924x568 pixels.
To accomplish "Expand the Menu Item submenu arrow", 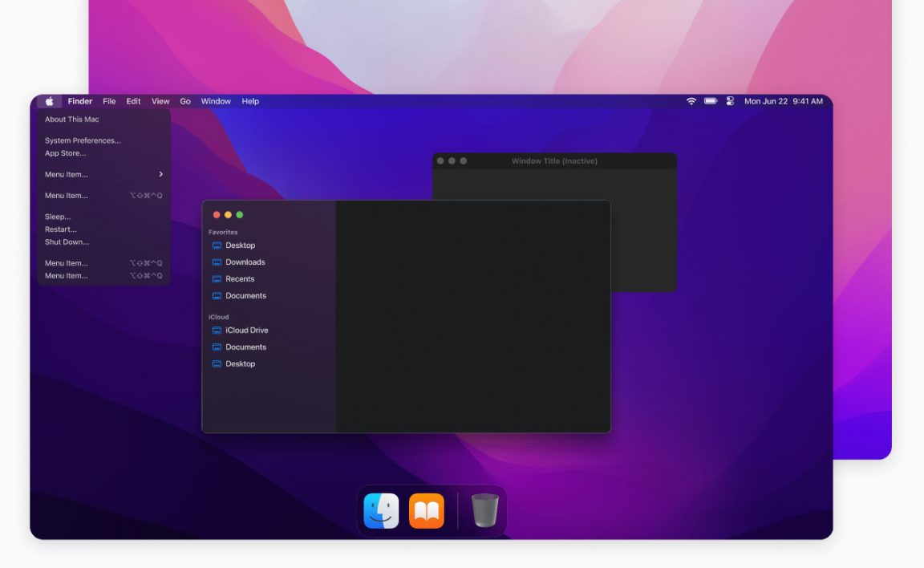I will [160, 174].
